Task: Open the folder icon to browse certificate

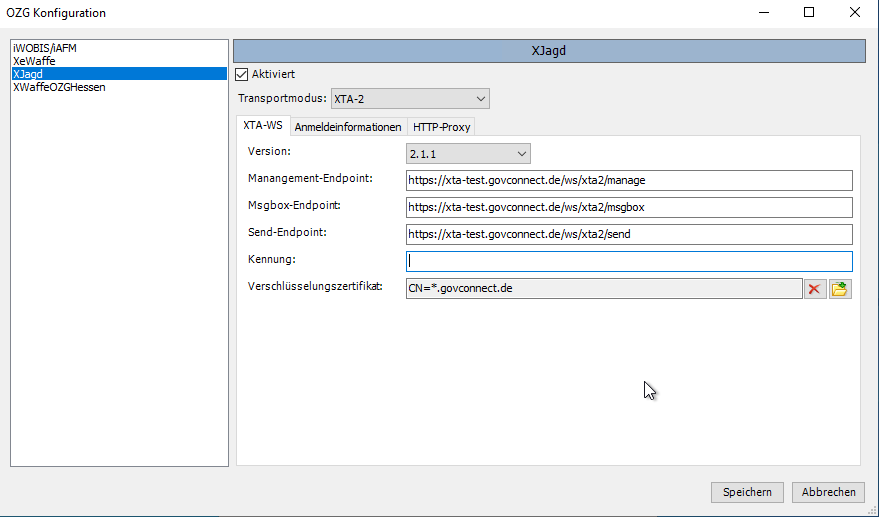Action: [x=840, y=289]
